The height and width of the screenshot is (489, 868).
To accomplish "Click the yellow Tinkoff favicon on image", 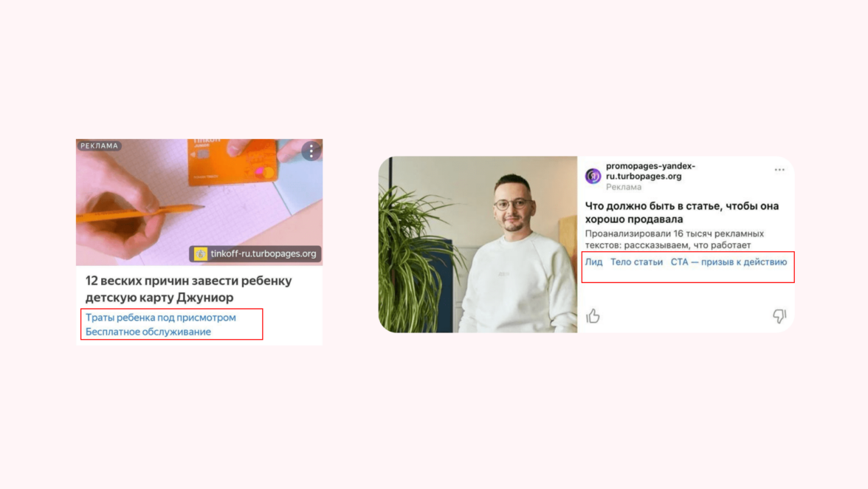I will coord(201,253).
